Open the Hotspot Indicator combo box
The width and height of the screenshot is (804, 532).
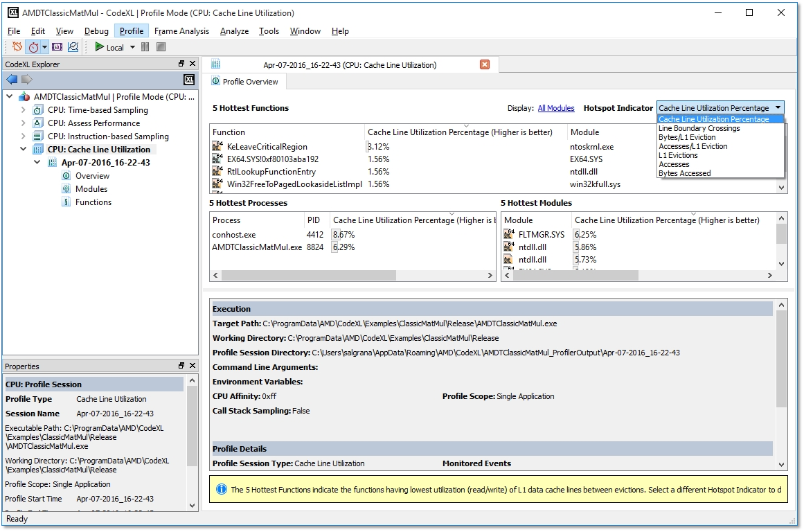click(720, 108)
